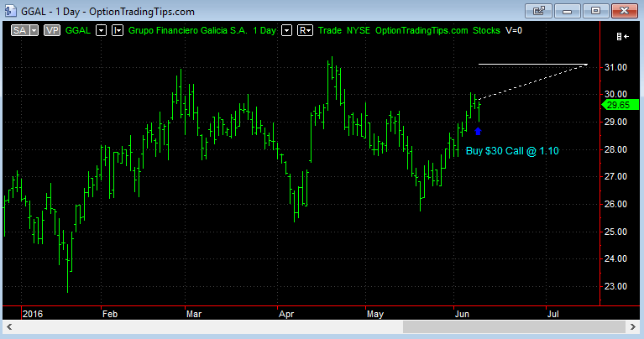The image size is (644, 339).
Task: Click the 23.00 price axis label
Action: 615,286
